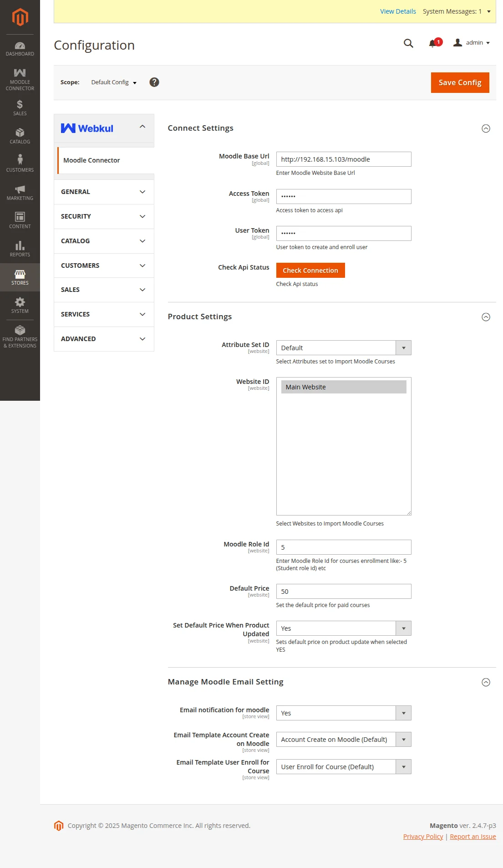Open Set Default Price When Product Updated dropdown
Image resolution: width=503 pixels, height=868 pixels.
pyautogui.click(x=344, y=628)
